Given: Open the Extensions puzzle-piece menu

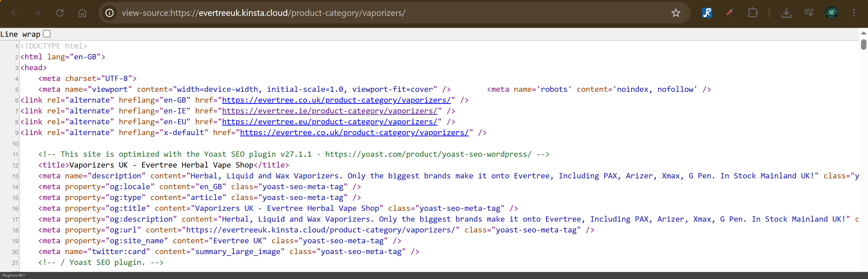Looking at the screenshot, I should point(752,13).
